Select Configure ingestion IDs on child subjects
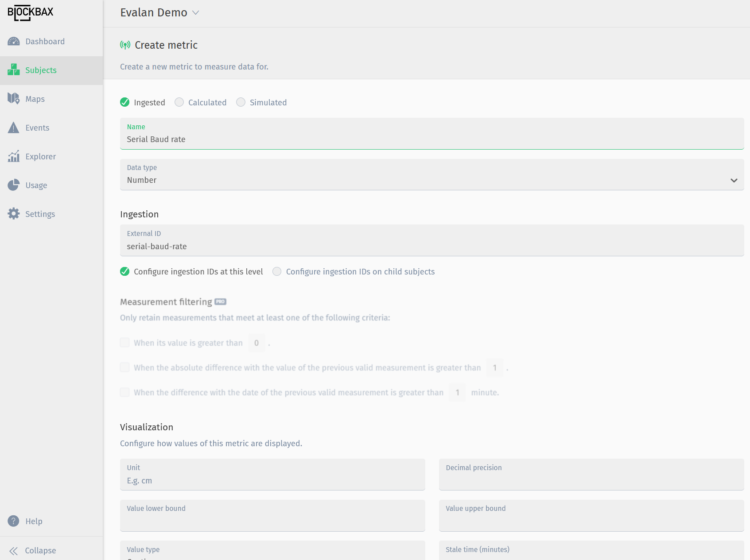 277,271
